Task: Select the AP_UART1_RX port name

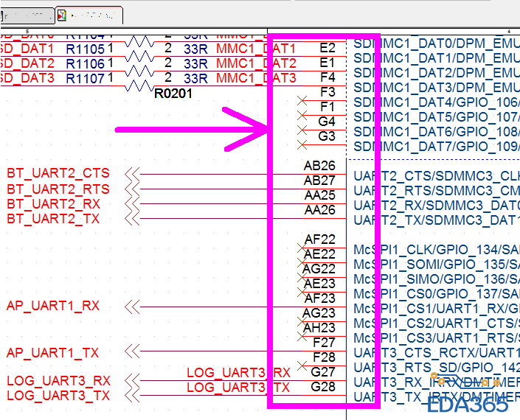Action: [52, 306]
